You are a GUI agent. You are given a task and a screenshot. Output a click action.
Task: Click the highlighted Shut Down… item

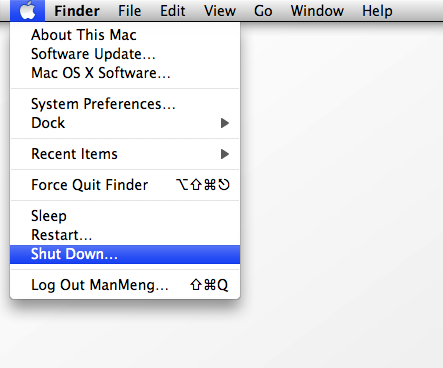(125, 254)
